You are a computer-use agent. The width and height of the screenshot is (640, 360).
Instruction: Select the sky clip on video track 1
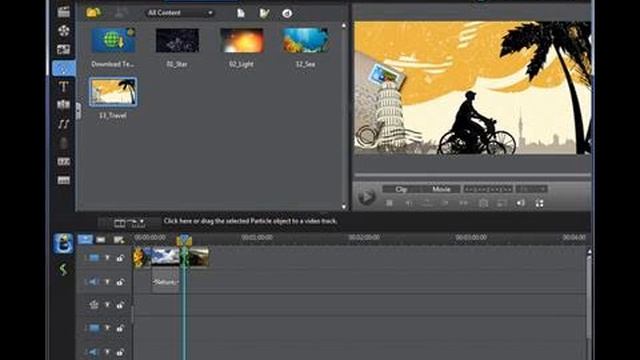coord(165,257)
